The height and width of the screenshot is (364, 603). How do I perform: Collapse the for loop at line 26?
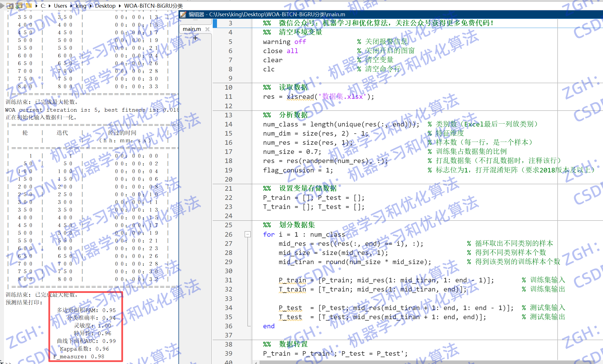click(248, 234)
